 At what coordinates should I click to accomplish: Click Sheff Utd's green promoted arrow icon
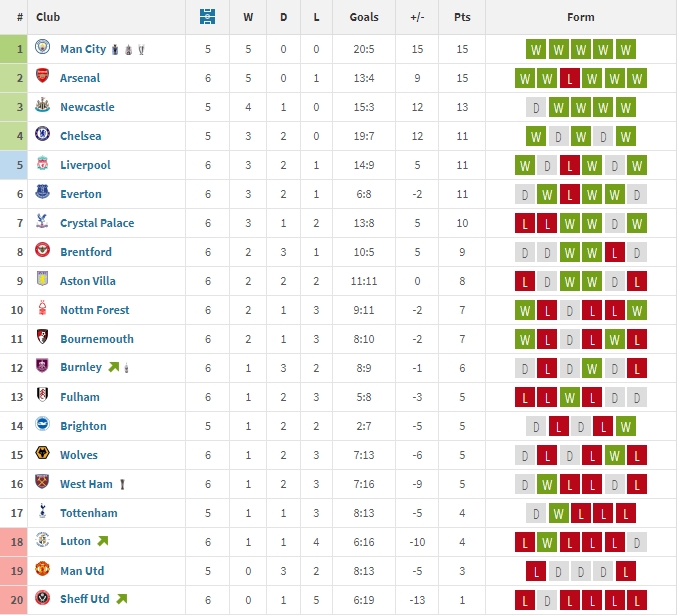(122, 599)
